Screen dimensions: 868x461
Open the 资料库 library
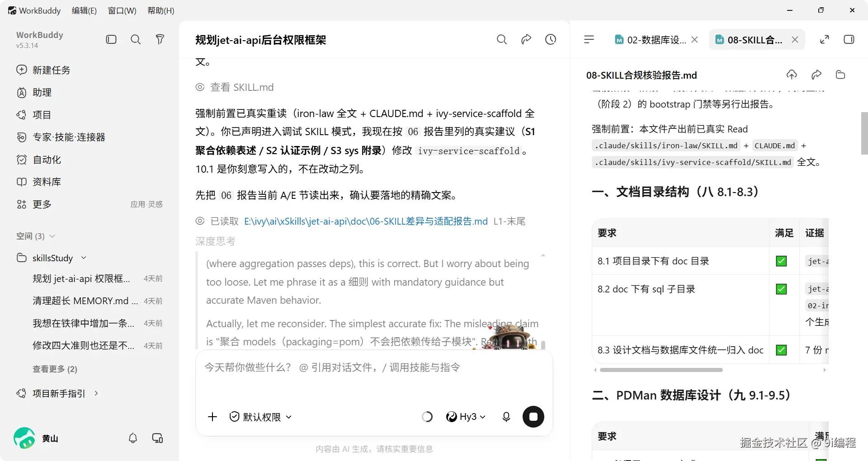39,182
